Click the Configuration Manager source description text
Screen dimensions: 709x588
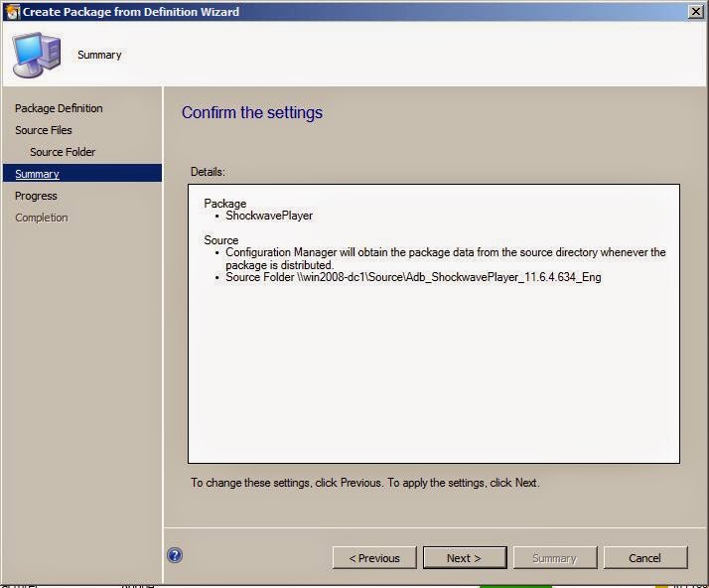pos(446,258)
